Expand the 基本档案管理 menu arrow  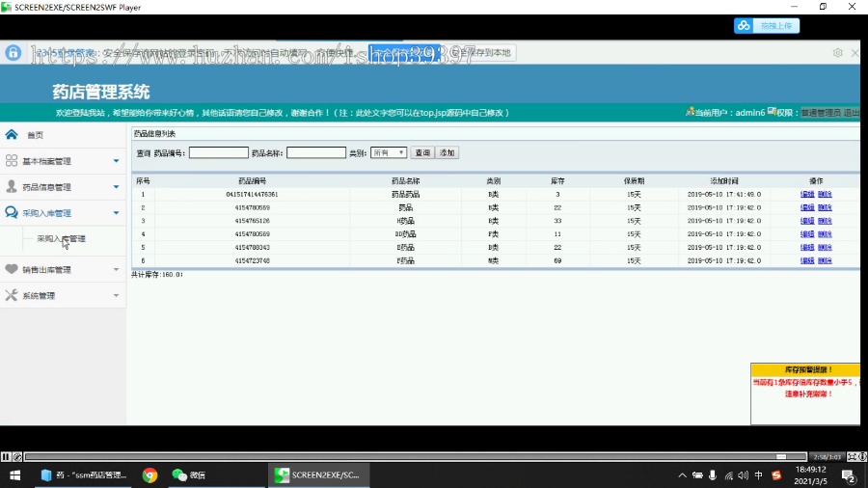tap(117, 161)
